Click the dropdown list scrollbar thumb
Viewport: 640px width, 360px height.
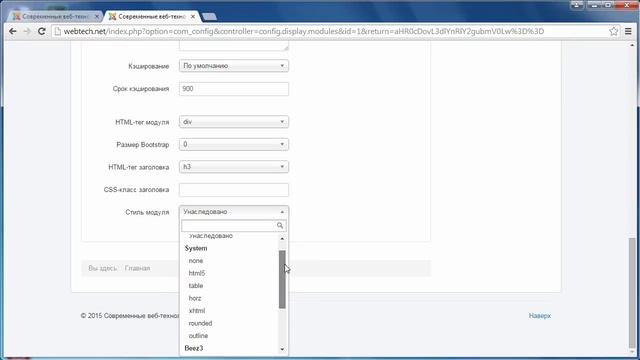click(282, 279)
